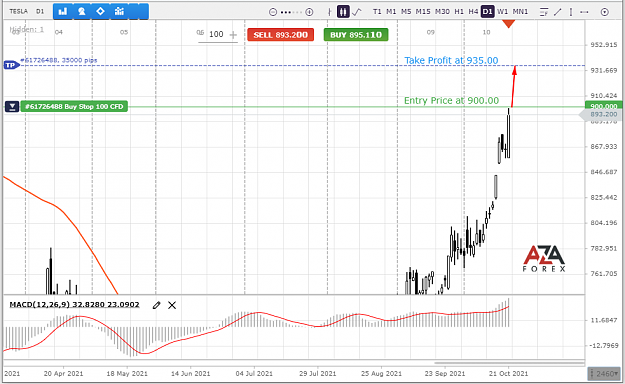Click the TESLA symbol label
This screenshot has height=384, width=625.
18,11
